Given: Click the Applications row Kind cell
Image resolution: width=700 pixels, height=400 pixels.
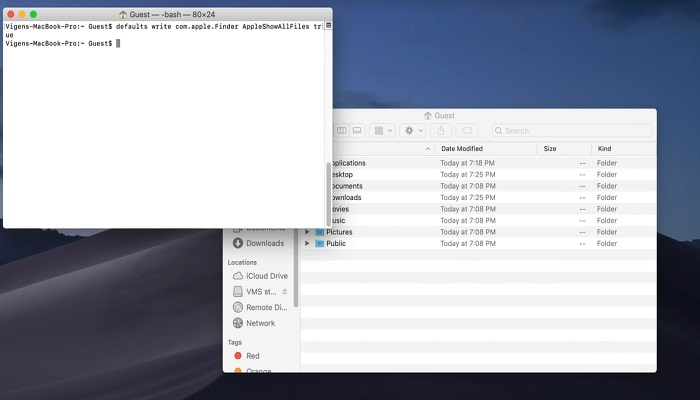Looking at the screenshot, I should [607, 163].
